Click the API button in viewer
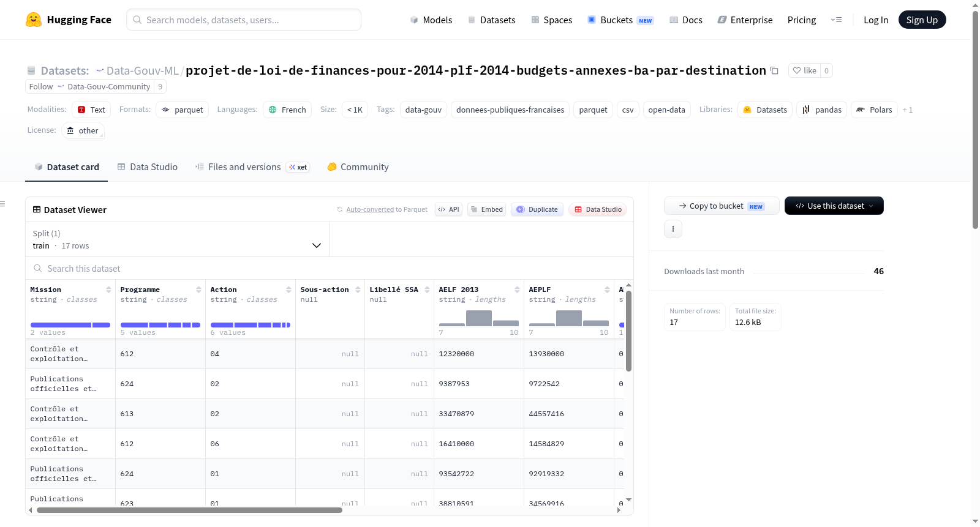Image resolution: width=980 pixels, height=527 pixels. 449,209
